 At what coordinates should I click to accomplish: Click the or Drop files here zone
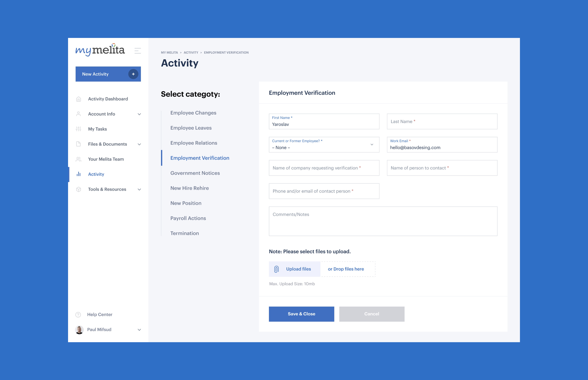click(348, 269)
